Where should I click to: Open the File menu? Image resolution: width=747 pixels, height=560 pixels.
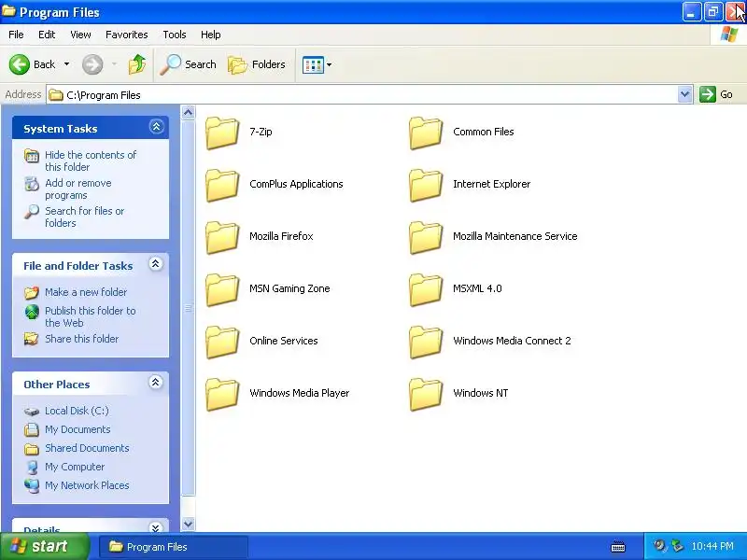[x=16, y=35]
